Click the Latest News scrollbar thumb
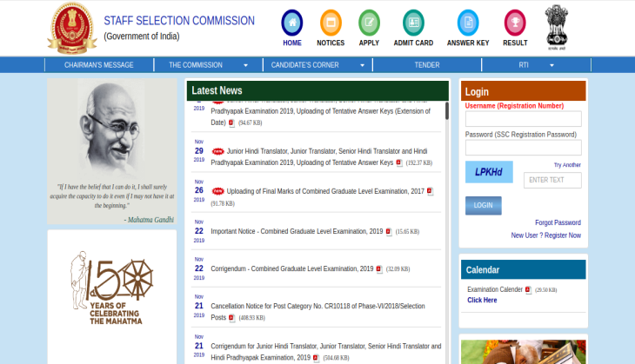635x364 pixels. click(x=447, y=111)
